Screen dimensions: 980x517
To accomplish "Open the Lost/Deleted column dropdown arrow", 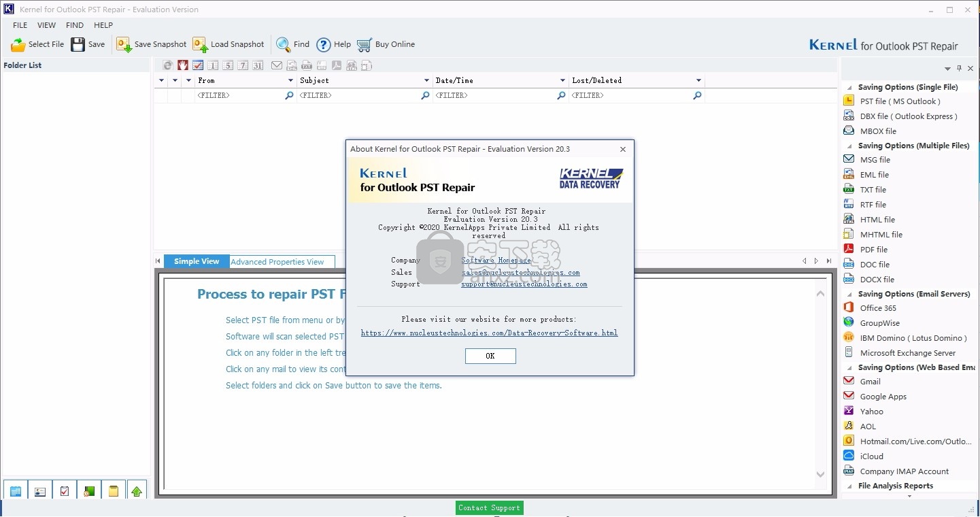I will click(x=698, y=80).
